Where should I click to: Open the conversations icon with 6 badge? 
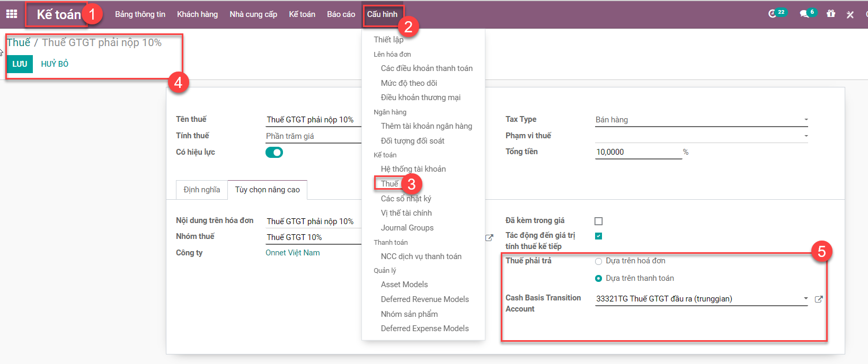pyautogui.click(x=804, y=14)
